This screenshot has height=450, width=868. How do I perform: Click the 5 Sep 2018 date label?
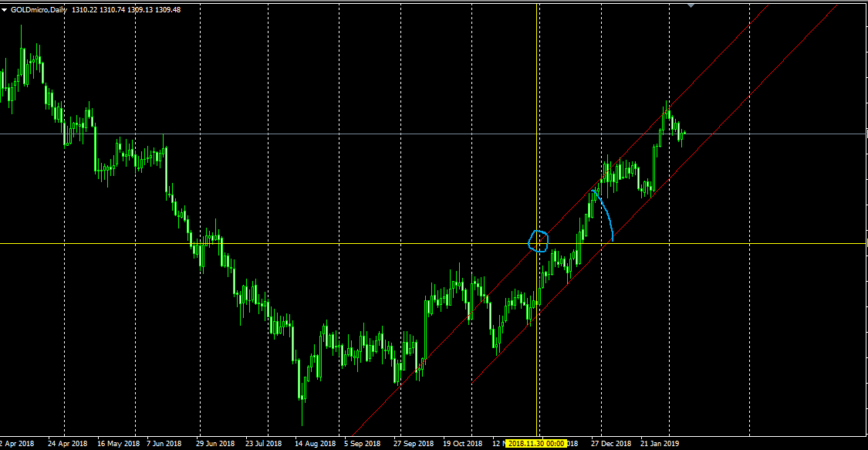pos(362,443)
